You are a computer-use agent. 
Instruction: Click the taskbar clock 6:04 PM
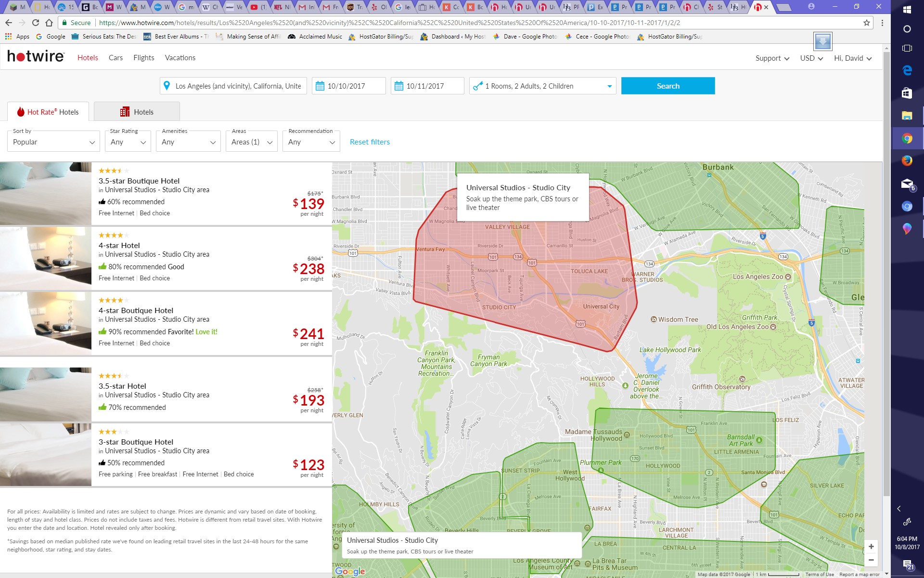907,543
